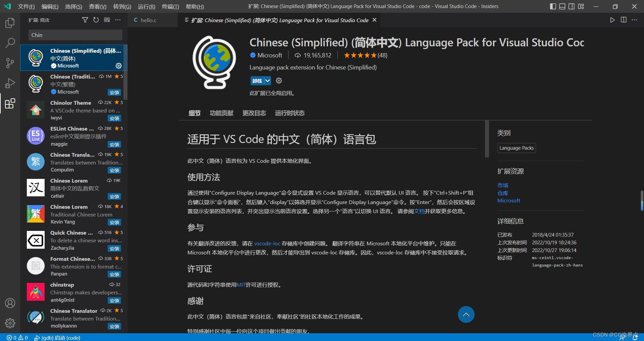Open the Run and Debug view
644x341 pixels.
pyautogui.click(x=10, y=83)
